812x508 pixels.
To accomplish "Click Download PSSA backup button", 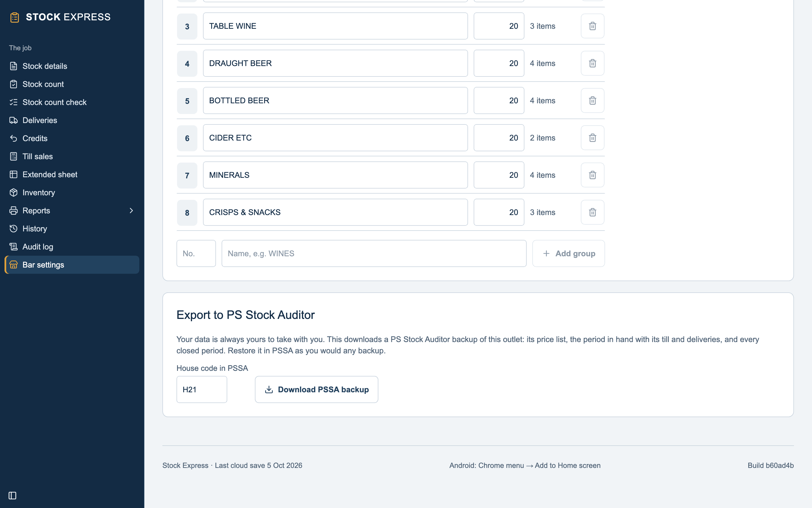I will [316, 389].
